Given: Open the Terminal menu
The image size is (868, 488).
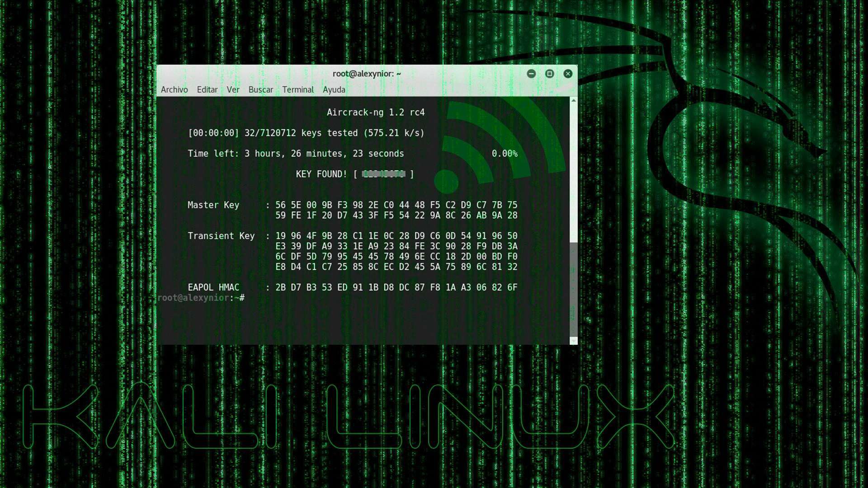Looking at the screenshot, I should [x=298, y=89].
